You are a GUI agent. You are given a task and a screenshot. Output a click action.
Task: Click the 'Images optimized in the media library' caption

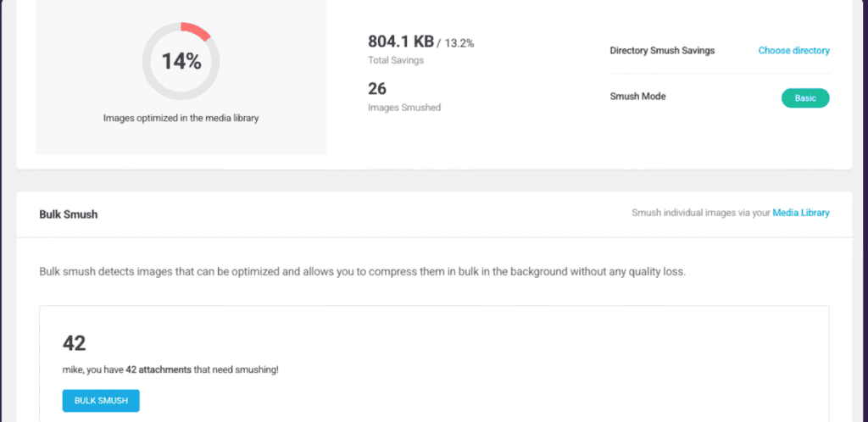[181, 119]
